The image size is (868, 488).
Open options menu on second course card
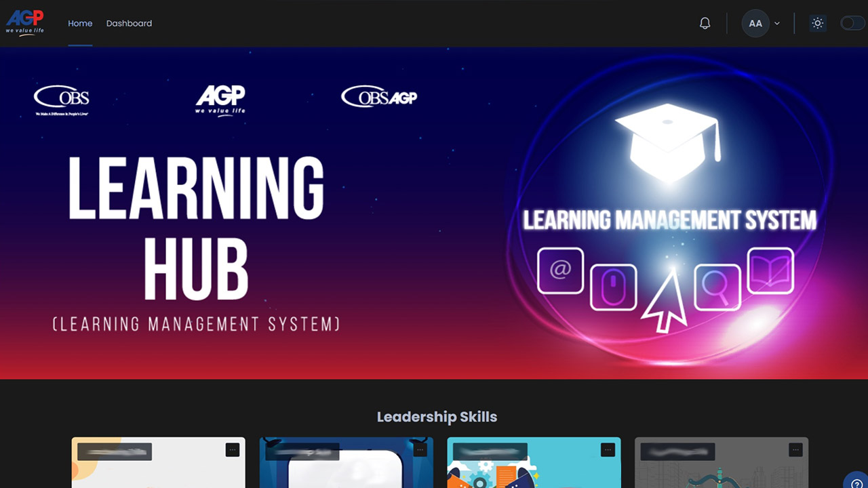[420, 449]
